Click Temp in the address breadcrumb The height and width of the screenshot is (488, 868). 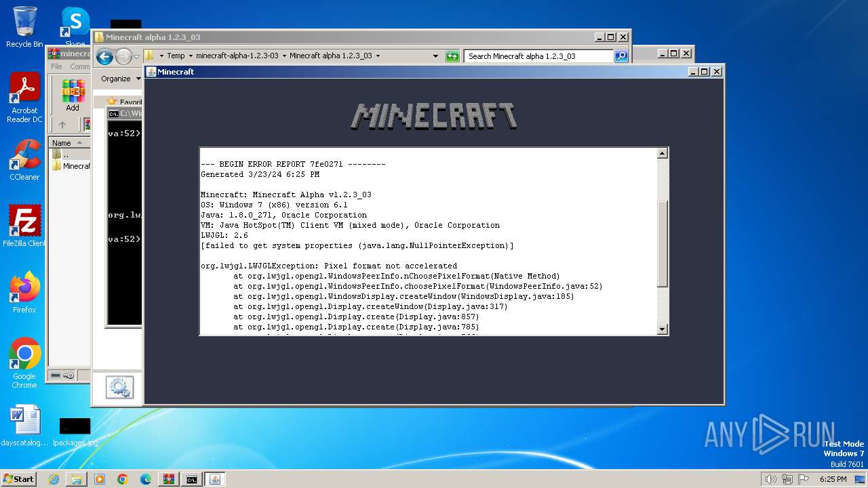click(176, 56)
